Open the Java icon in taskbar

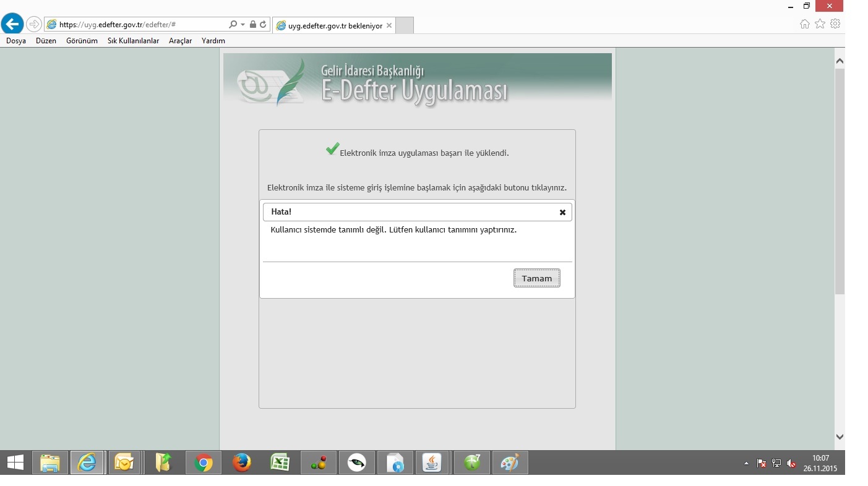pos(432,463)
